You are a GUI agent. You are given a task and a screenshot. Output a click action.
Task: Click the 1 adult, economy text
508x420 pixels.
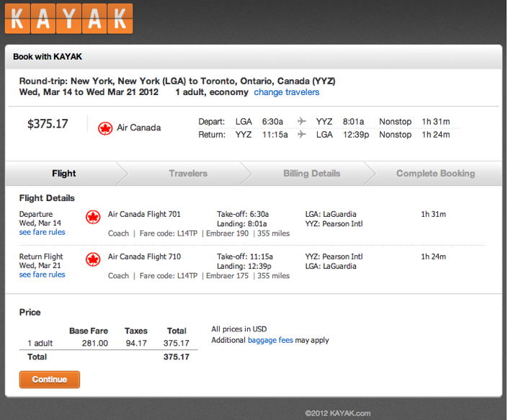(x=212, y=92)
